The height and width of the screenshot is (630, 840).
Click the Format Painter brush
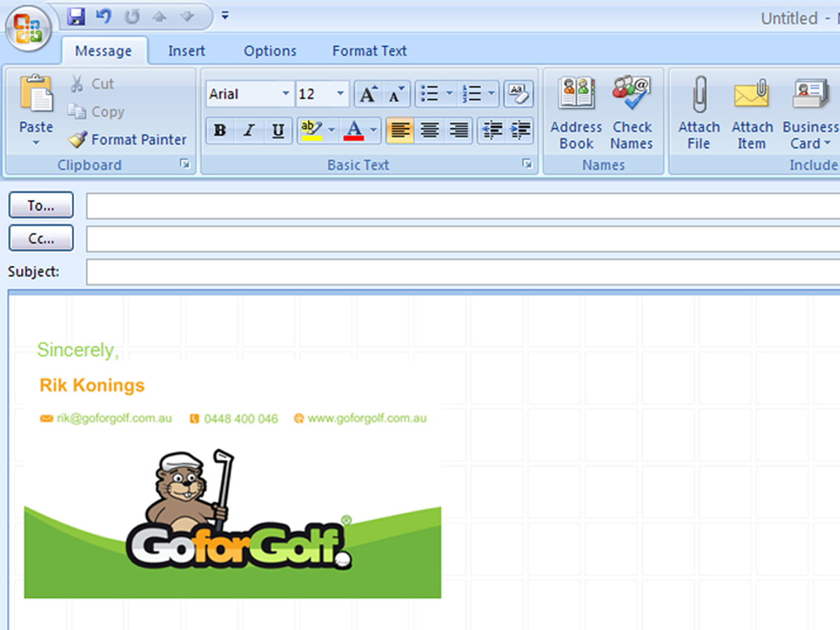pyautogui.click(x=77, y=140)
